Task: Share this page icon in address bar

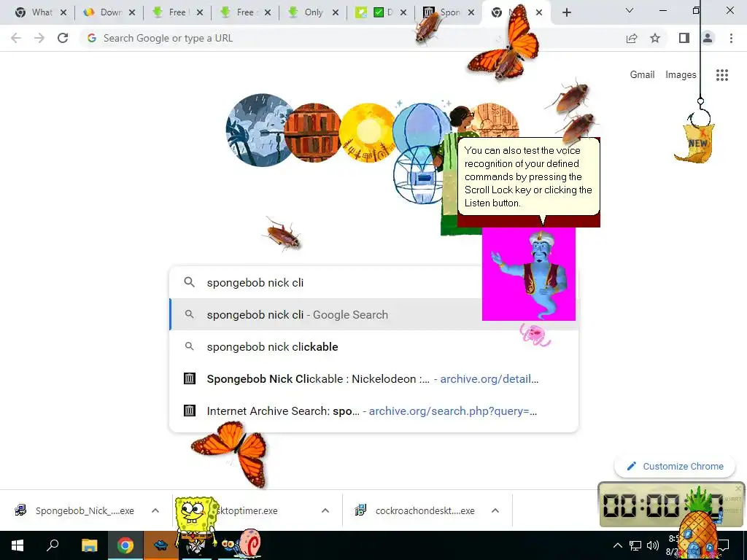Action: pyautogui.click(x=632, y=38)
